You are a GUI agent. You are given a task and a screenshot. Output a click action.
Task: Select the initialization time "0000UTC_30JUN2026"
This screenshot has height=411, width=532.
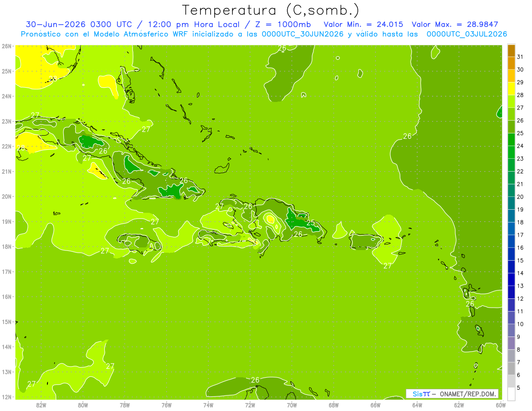[303, 34]
